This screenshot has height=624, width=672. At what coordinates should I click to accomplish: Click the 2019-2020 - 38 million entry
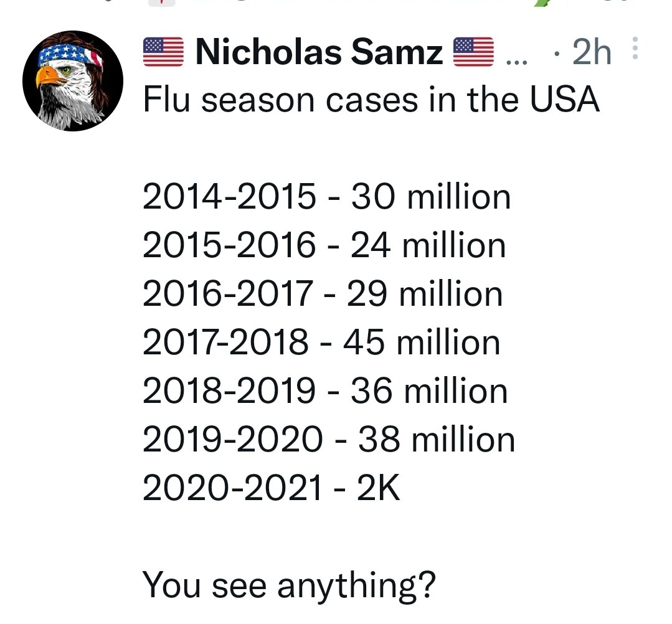(x=329, y=439)
